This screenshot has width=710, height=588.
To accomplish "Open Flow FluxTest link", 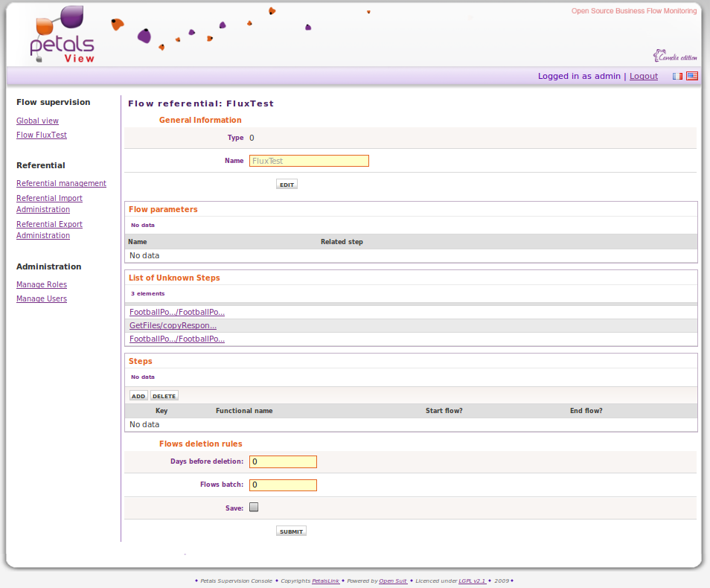I will pyautogui.click(x=42, y=135).
